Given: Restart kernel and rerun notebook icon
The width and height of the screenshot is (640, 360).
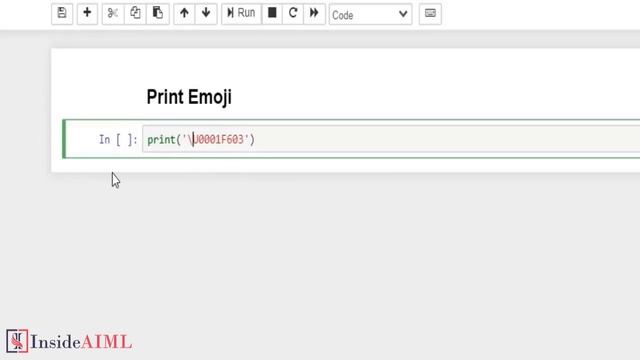Looking at the screenshot, I should 314,13.
